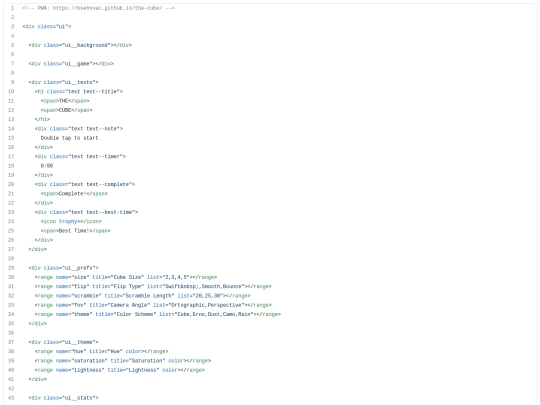The width and height of the screenshot is (540, 405).
Task: Click line number 27 in gutter
Action: [x=11, y=249]
